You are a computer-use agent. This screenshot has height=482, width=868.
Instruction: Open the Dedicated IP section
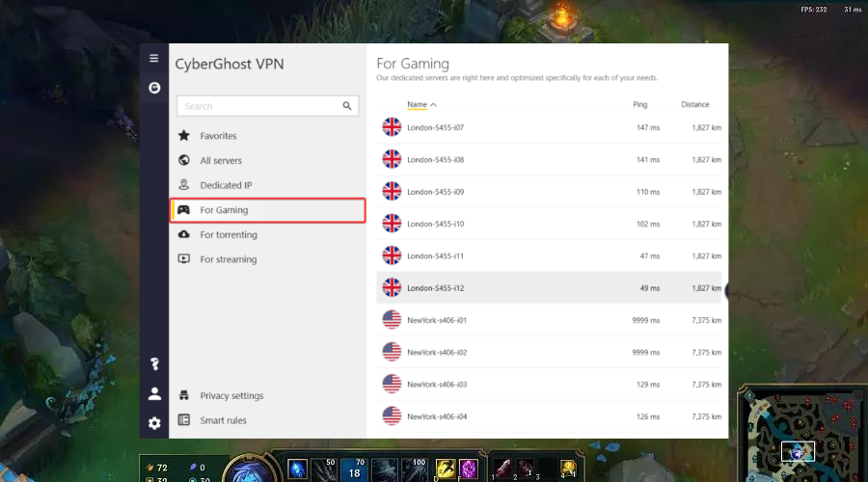tap(224, 185)
